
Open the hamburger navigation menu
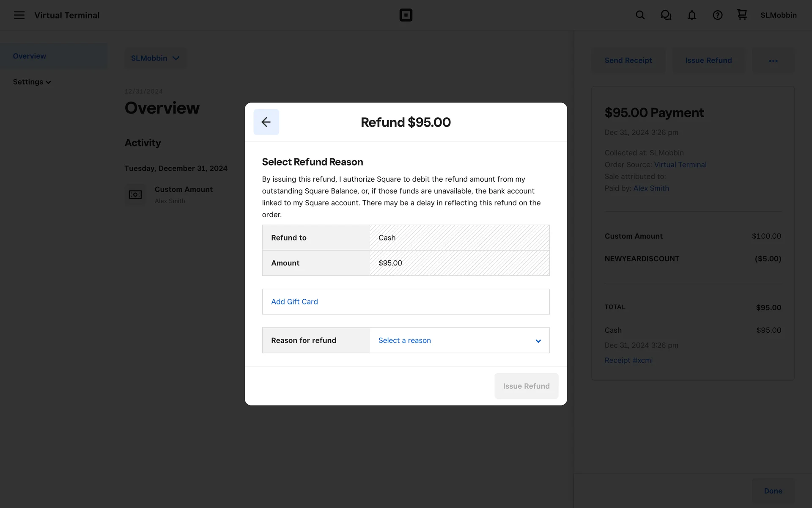[19, 15]
